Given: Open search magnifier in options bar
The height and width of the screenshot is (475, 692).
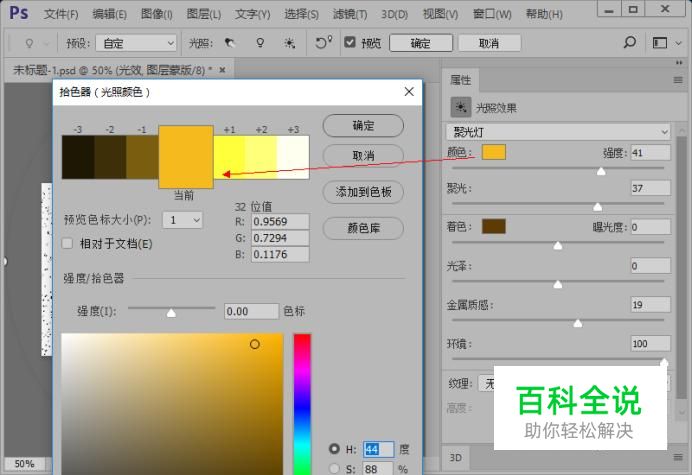Looking at the screenshot, I should click(630, 42).
